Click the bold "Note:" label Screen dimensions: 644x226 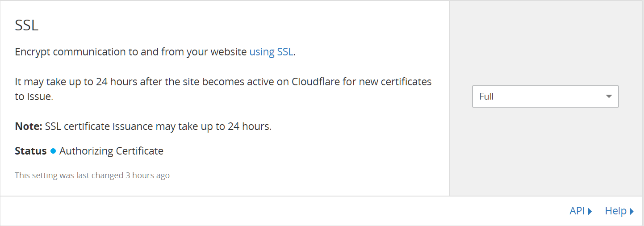29,126
